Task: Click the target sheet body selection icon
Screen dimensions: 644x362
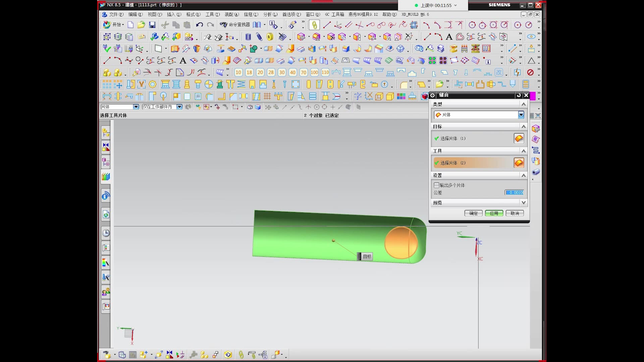Action: 519,138
